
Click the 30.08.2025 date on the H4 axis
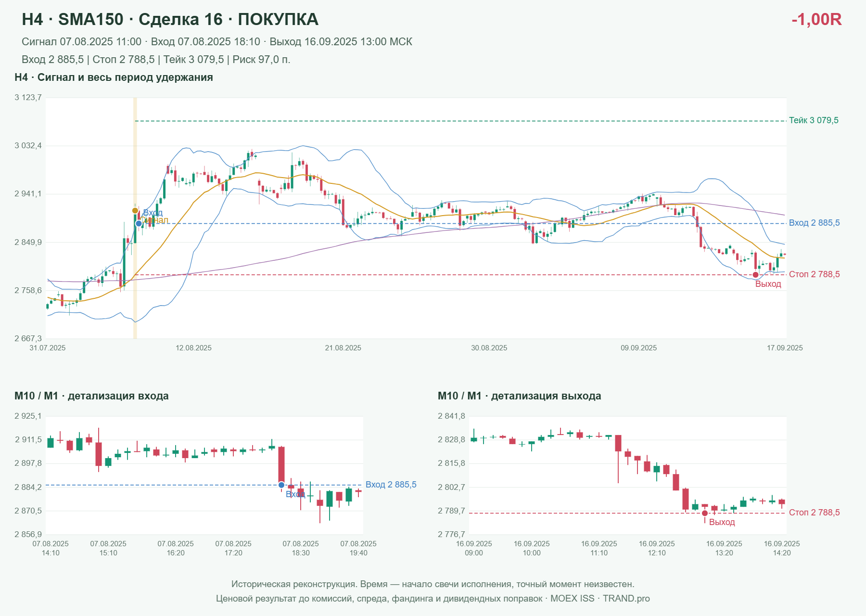[x=489, y=348]
